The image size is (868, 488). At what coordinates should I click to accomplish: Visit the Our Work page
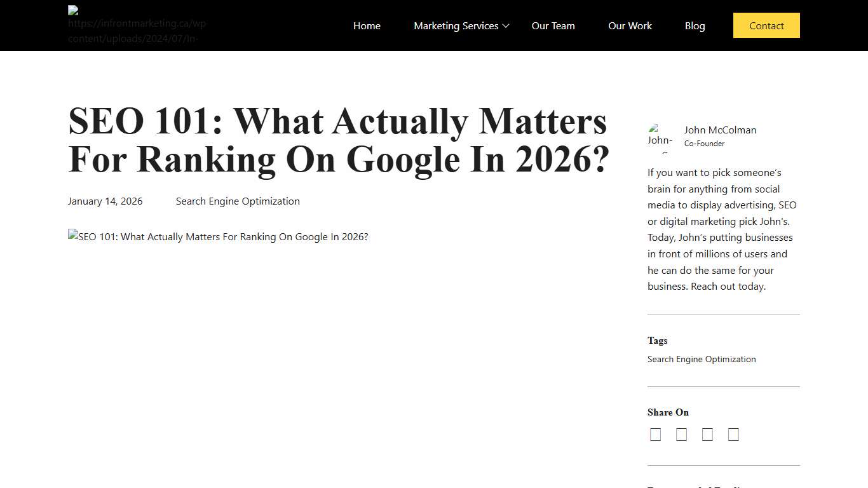630,25
